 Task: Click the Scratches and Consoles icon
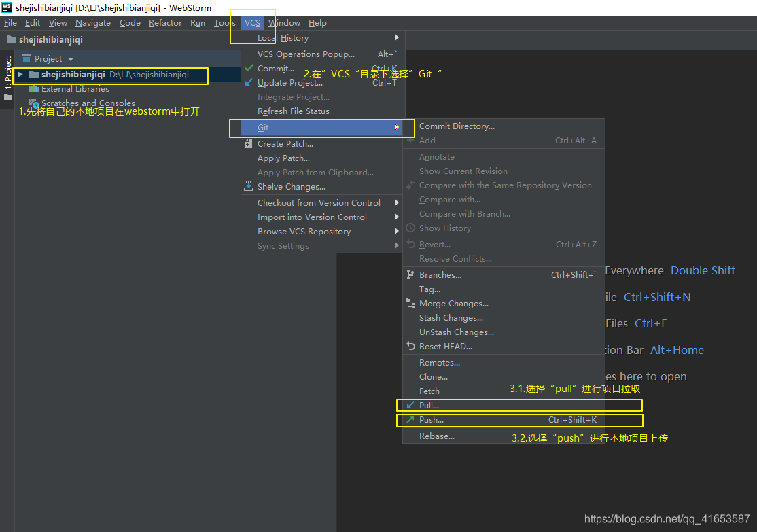point(34,103)
